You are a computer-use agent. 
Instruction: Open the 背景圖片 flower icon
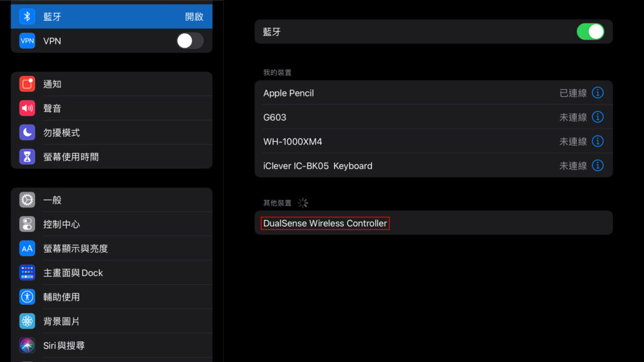point(27,321)
